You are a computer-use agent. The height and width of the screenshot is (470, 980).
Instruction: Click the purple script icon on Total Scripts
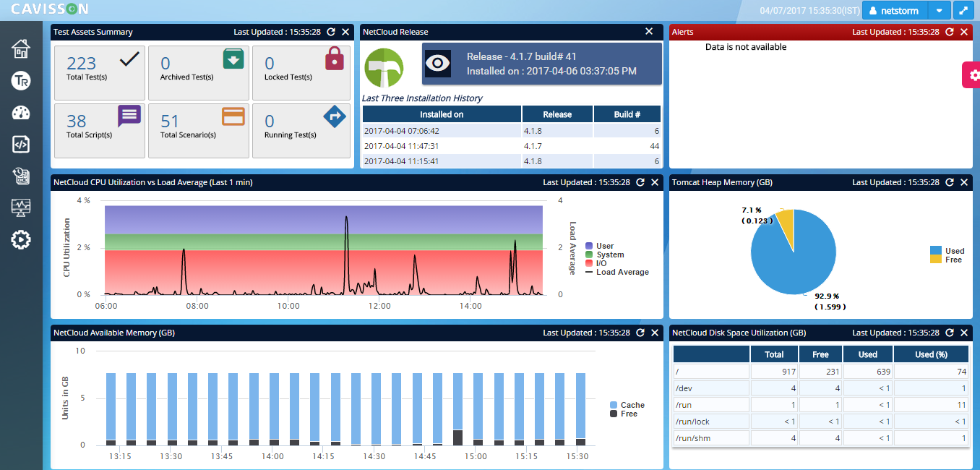coord(129,116)
